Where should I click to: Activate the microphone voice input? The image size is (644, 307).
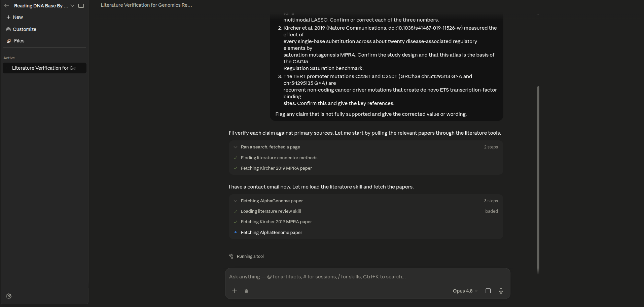[x=501, y=291]
